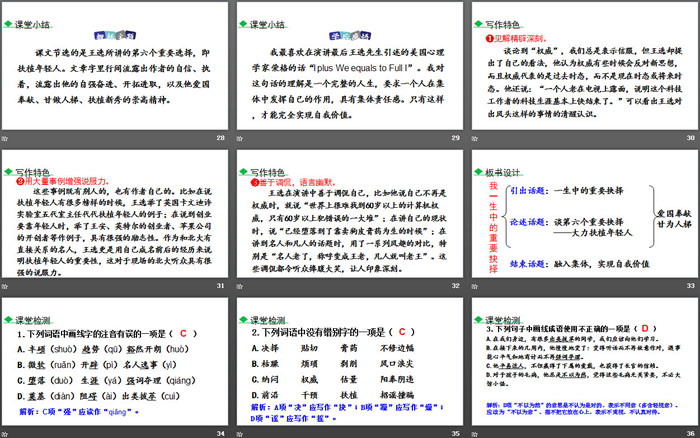Click the blue 解析 line on slide 34

pos(79,412)
